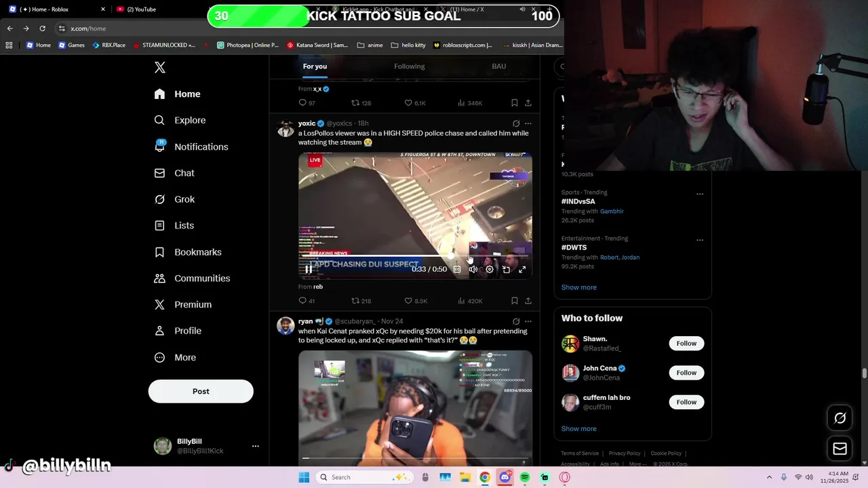
Task: Enter fullscreen on yoxic video
Action: tap(522, 269)
